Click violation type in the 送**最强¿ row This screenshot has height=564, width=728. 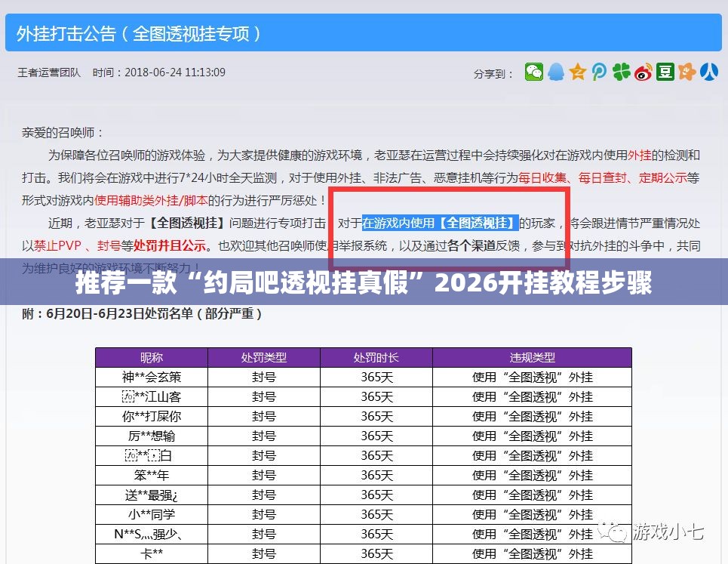click(x=532, y=495)
